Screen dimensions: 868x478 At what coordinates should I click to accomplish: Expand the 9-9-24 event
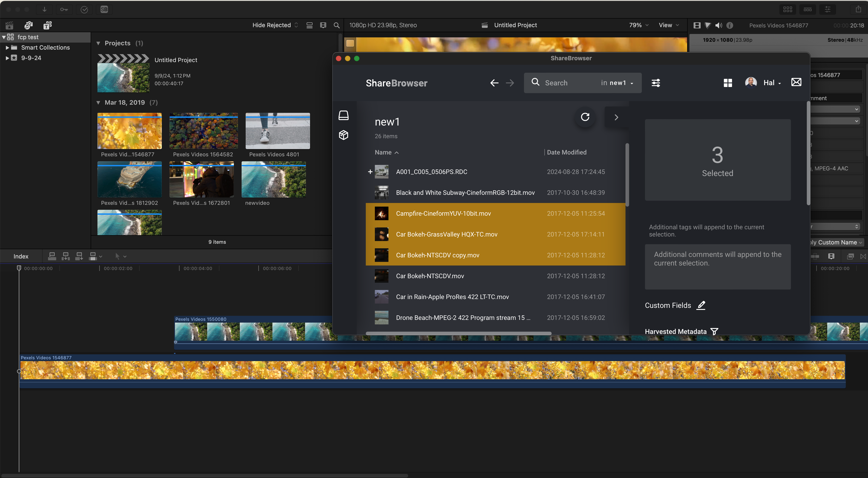click(7, 58)
